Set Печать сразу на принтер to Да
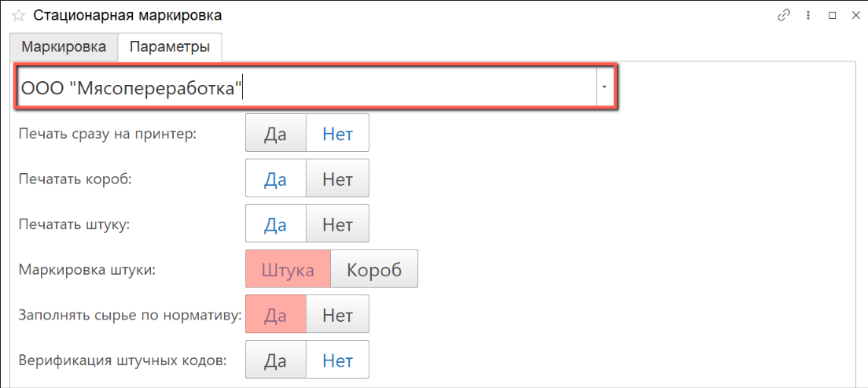Screen dimensions: 868x388 (275, 133)
